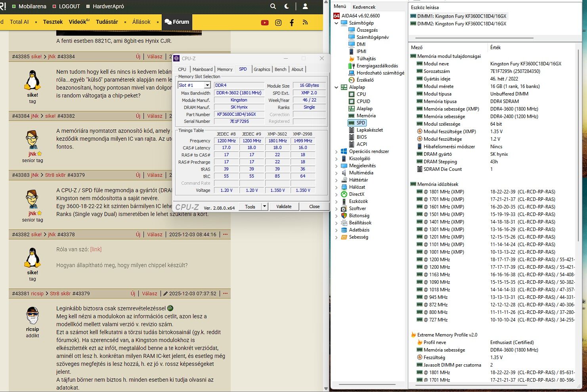Expand Multimédia node in AIDA64
Screen dimensions: 587x392
(337, 173)
